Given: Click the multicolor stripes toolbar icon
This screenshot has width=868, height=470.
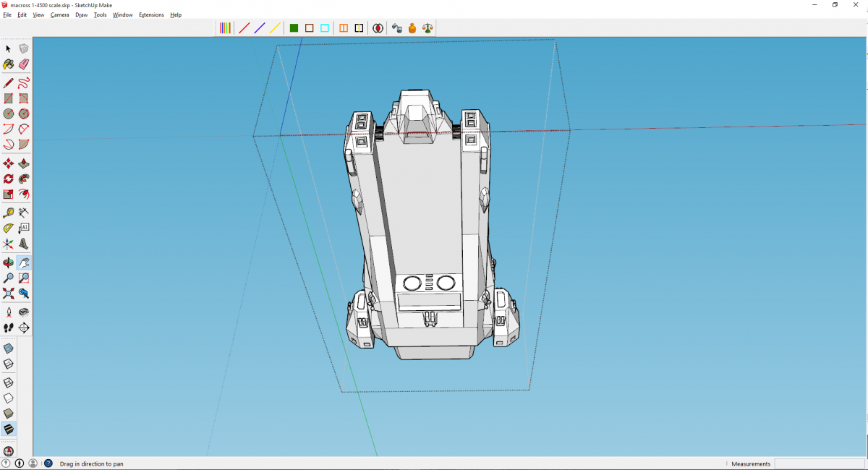Looking at the screenshot, I should (226, 28).
